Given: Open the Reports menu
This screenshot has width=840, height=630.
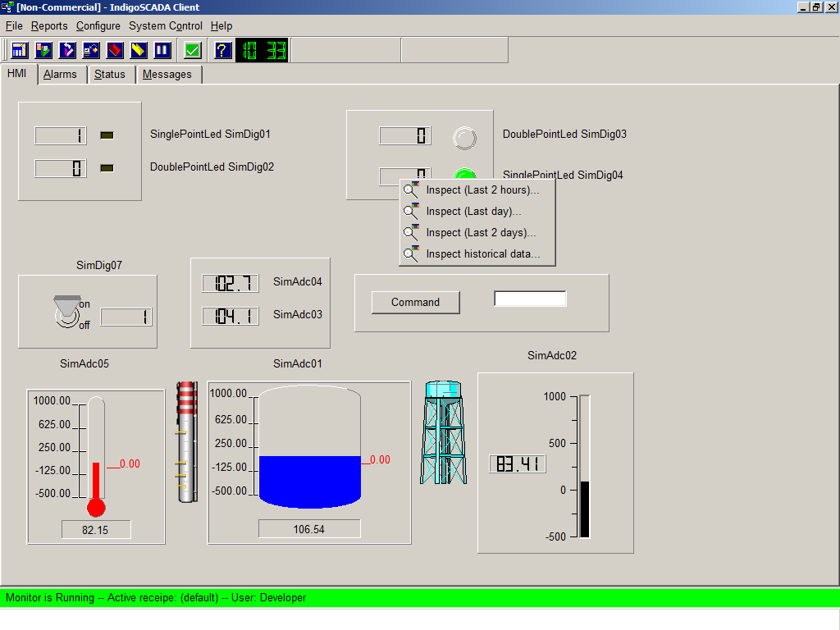Looking at the screenshot, I should (x=49, y=26).
